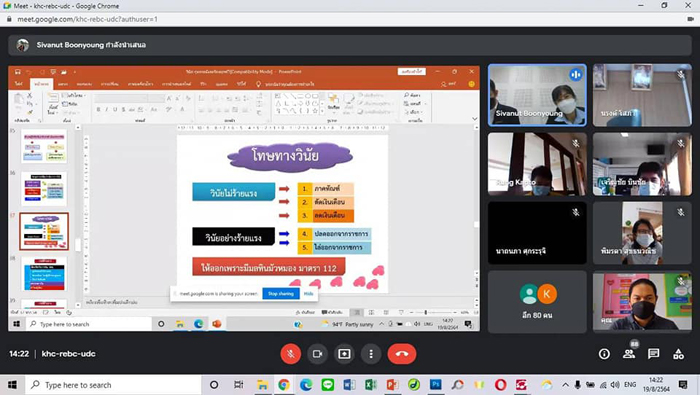Click the ENG language indicator
Image resolution: width=700 pixels, height=395 pixels.
[630, 385]
